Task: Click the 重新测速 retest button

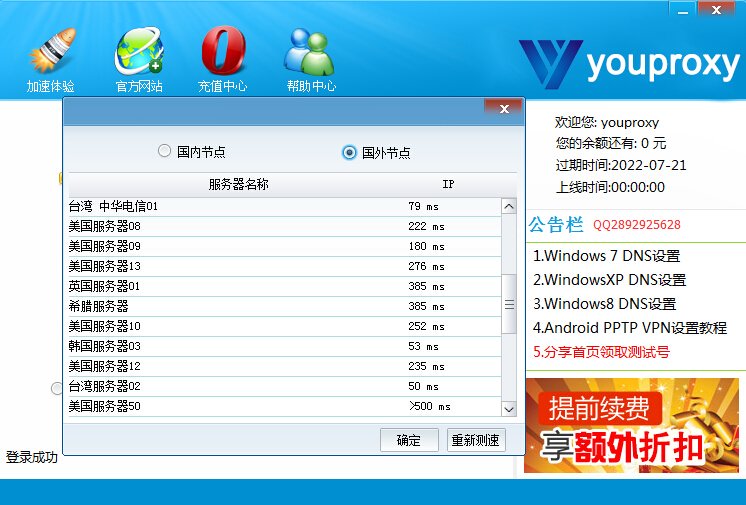Action: (x=476, y=440)
